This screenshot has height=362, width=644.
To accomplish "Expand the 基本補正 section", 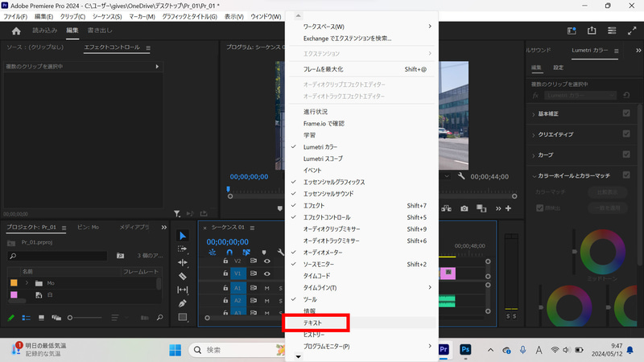I will tap(534, 114).
